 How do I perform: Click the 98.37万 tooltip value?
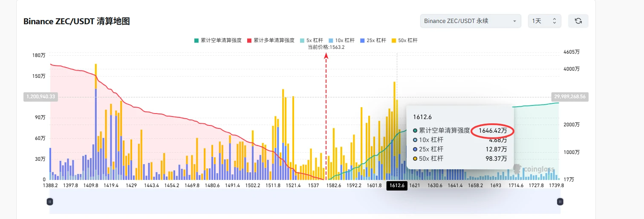click(x=496, y=159)
